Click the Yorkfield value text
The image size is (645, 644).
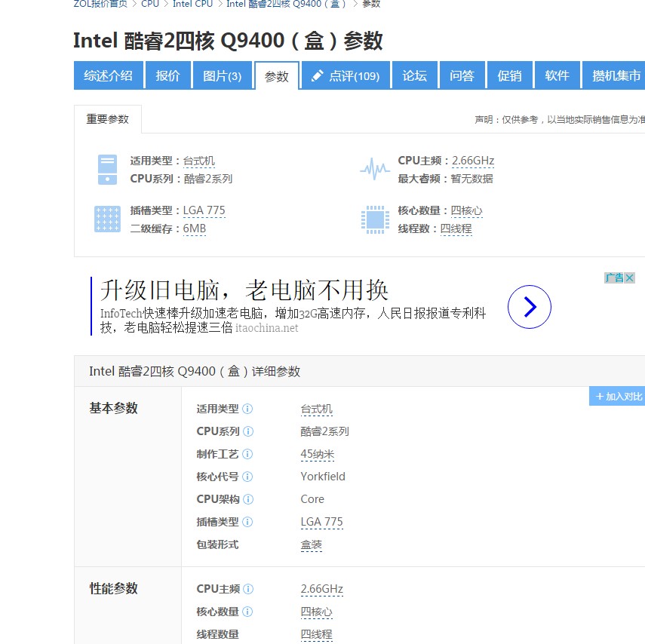(323, 477)
